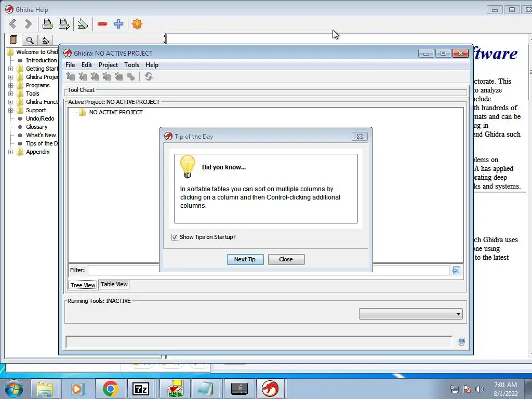532x399 pixels.
Task: Open Page Setup in Ghidra Help toolbar
Action: click(x=64, y=24)
